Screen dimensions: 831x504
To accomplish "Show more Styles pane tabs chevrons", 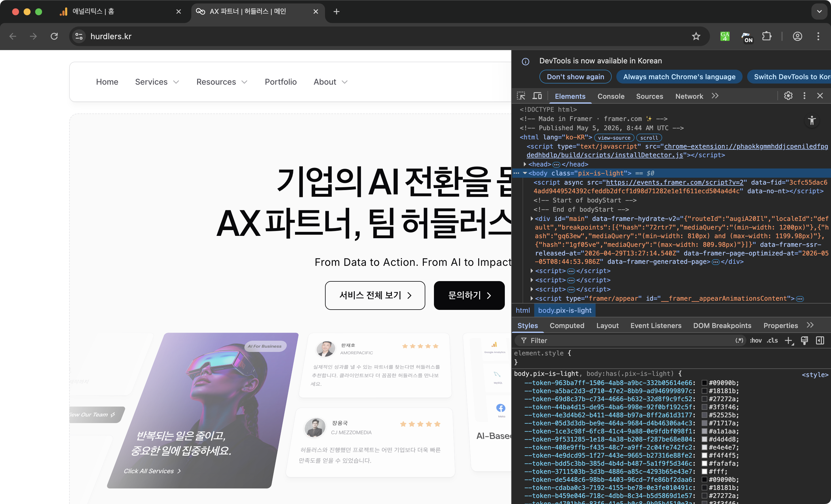I will (x=810, y=325).
